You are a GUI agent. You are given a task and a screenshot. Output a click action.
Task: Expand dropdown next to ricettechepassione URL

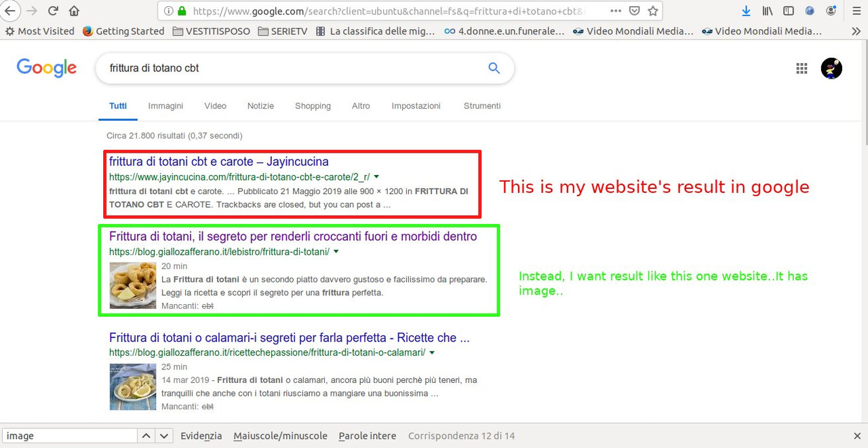[x=432, y=353]
